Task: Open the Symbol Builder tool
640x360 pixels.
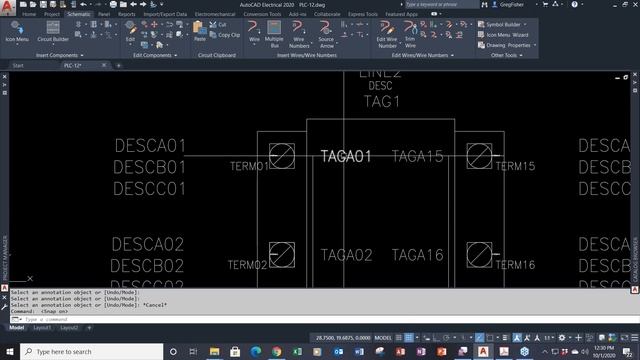Action: [x=499, y=24]
